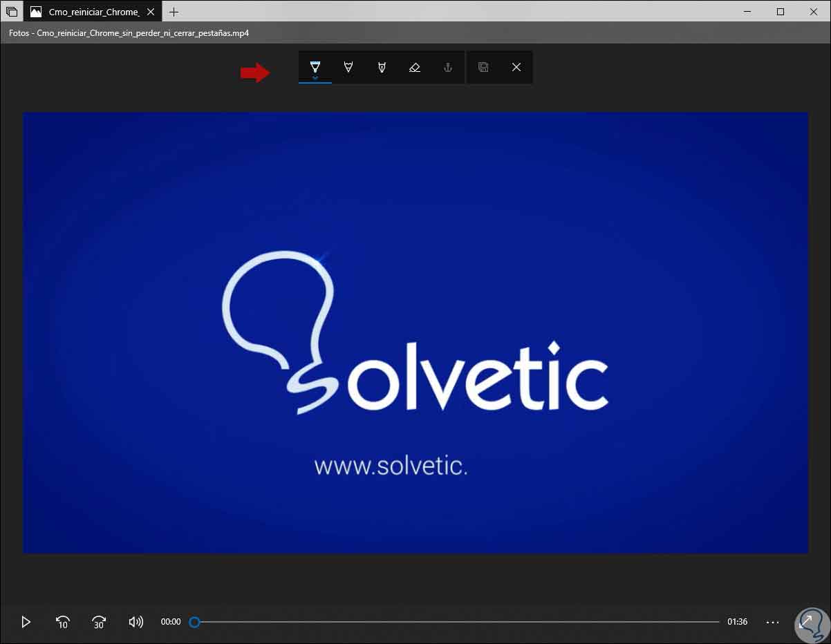
Task: Select the ballpoint pen drawing tool
Action: point(315,66)
